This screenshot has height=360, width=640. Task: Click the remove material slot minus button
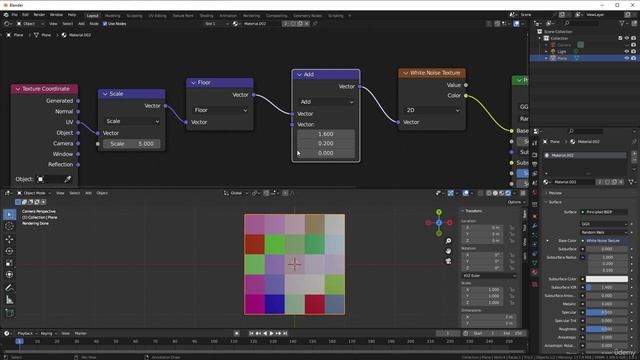coord(634,160)
